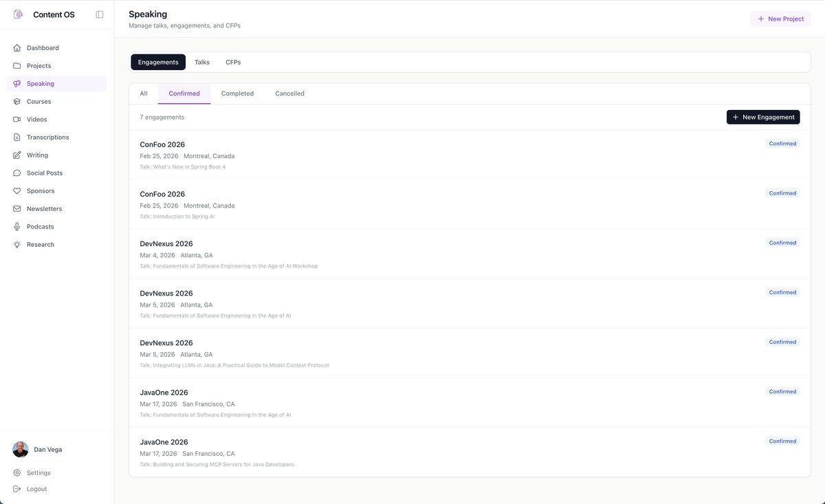
Task: Open the Courses section
Action: [x=57, y=102]
